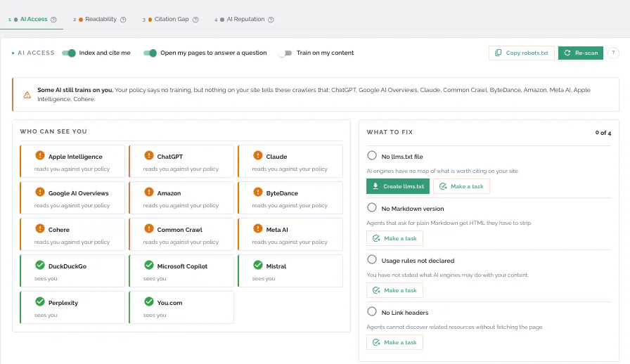Click the Amazon warning icon
This screenshot has width=630, height=364.
coord(149,192)
